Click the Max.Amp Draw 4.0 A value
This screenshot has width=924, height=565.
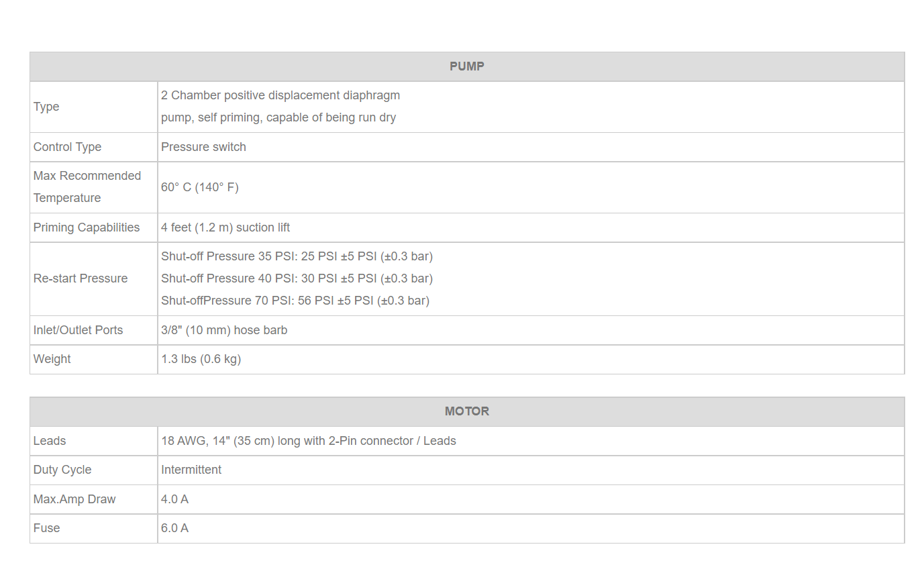pyautogui.click(x=174, y=499)
